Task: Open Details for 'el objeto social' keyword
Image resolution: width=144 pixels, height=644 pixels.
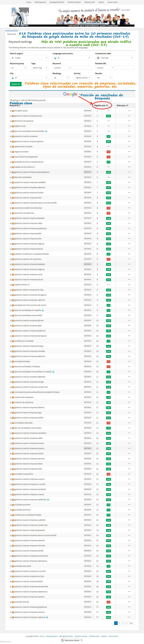Action: click(88, 110)
